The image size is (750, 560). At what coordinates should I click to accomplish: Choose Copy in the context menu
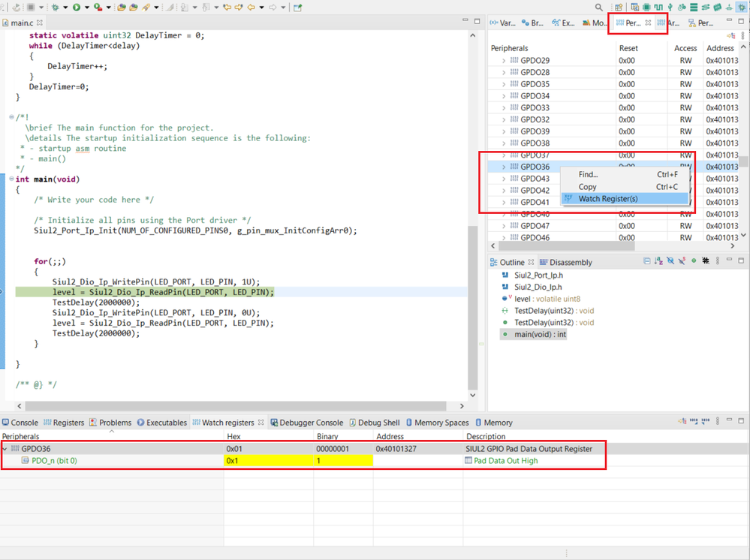pos(624,186)
